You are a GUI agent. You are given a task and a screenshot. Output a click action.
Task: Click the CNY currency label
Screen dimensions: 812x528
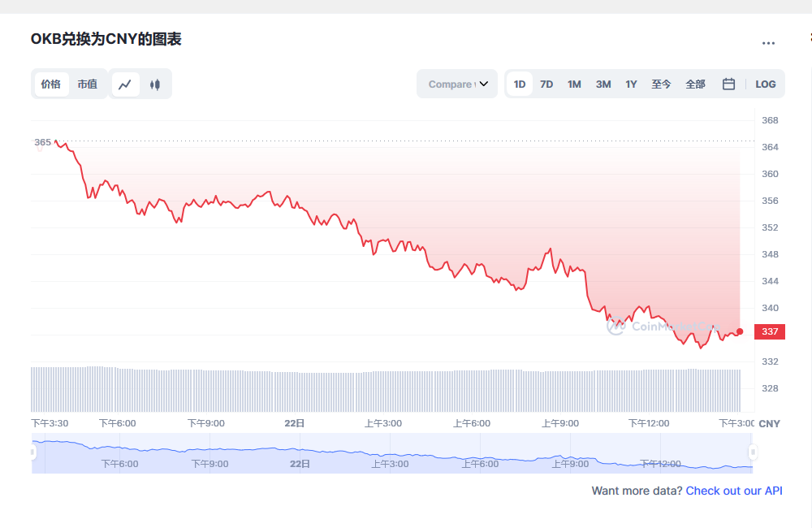[769, 424]
